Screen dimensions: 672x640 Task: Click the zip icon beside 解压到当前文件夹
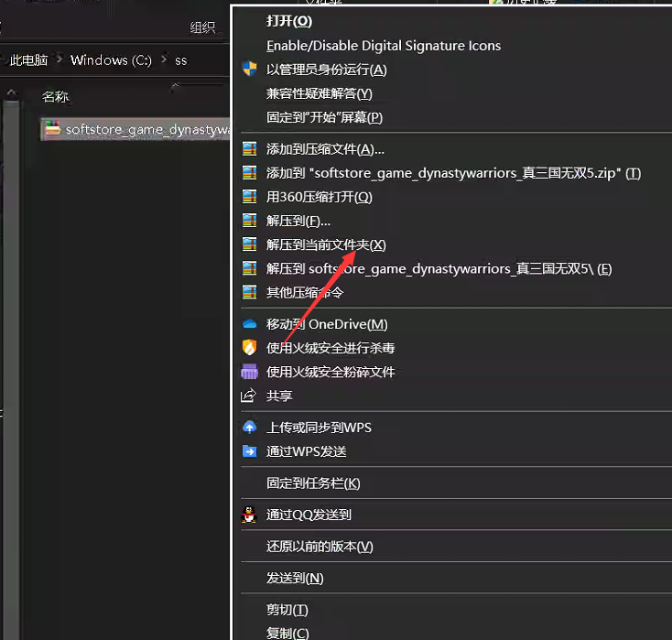[249, 244]
